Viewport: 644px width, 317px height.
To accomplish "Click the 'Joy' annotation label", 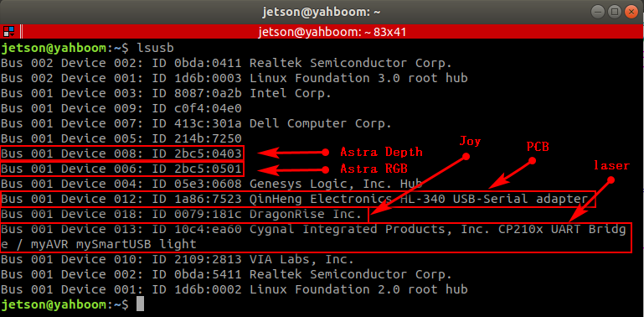I will pos(470,143).
